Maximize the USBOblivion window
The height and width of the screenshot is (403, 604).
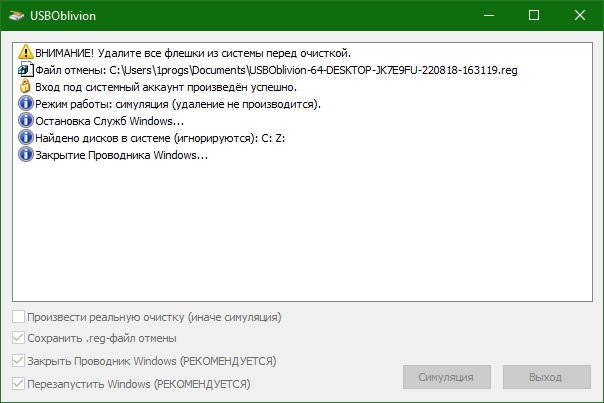coord(534,15)
